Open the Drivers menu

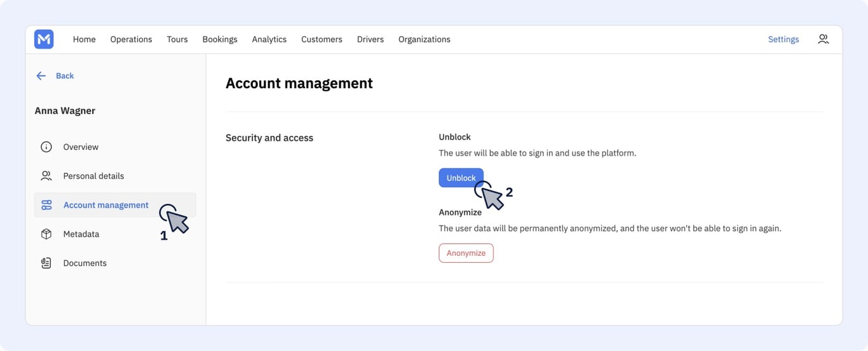[x=370, y=39]
